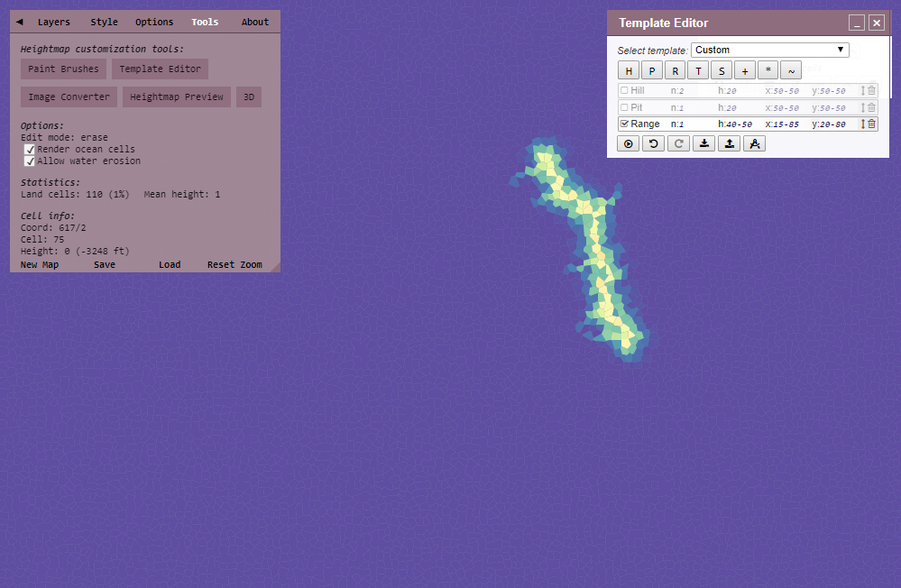Open the Tools menu
The width and height of the screenshot is (901, 588).
coord(205,22)
